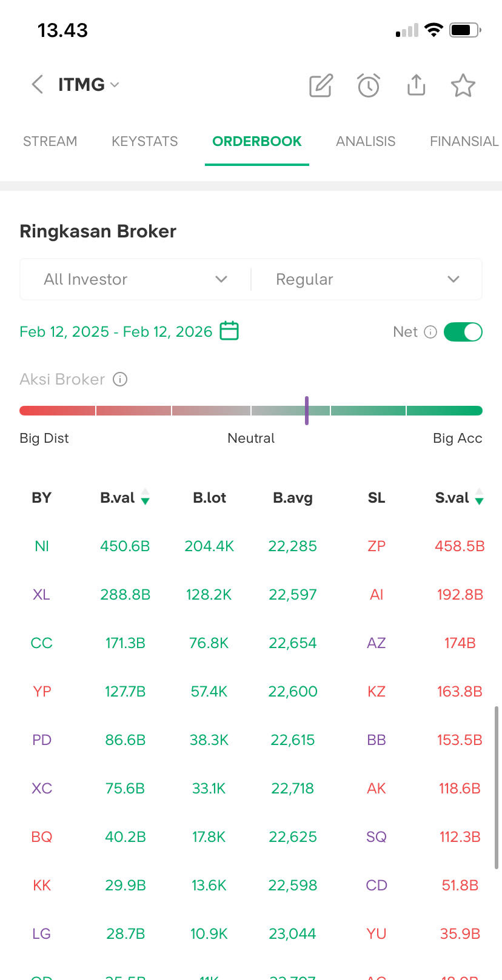The width and height of the screenshot is (502, 980).
Task: Tap the back arrow icon
Action: (38, 85)
